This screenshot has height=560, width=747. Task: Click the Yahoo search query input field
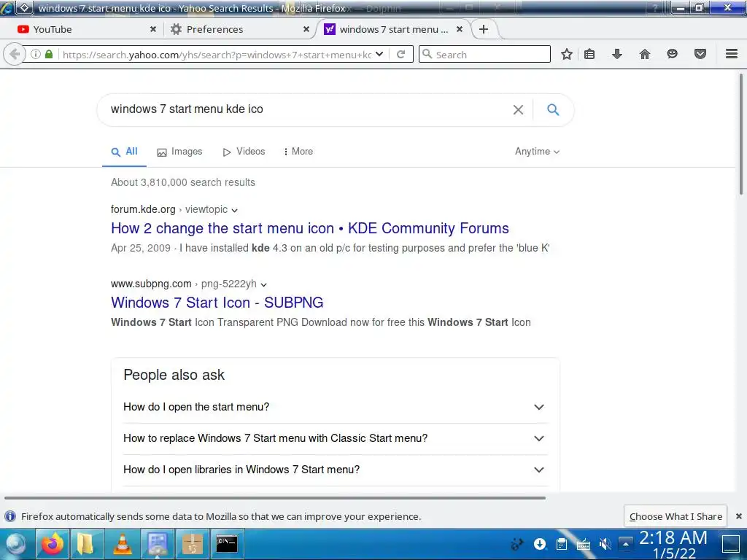(x=305, y=109)
